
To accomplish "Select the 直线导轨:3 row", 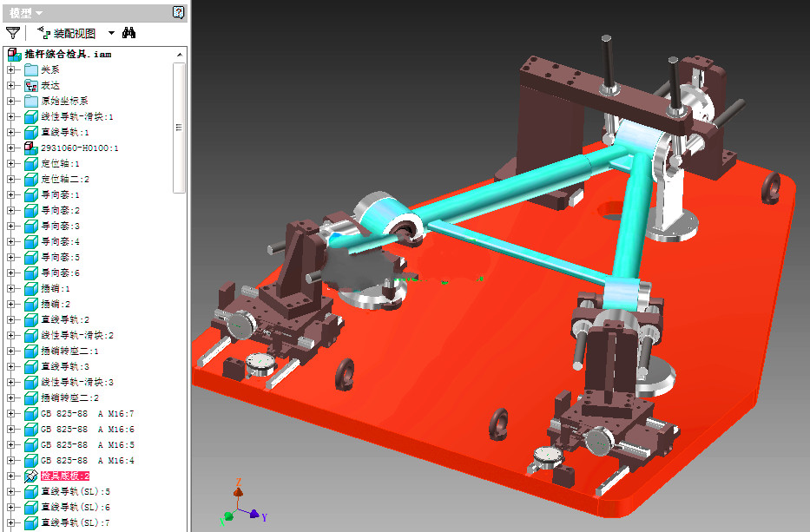I will tap(65, 366).
